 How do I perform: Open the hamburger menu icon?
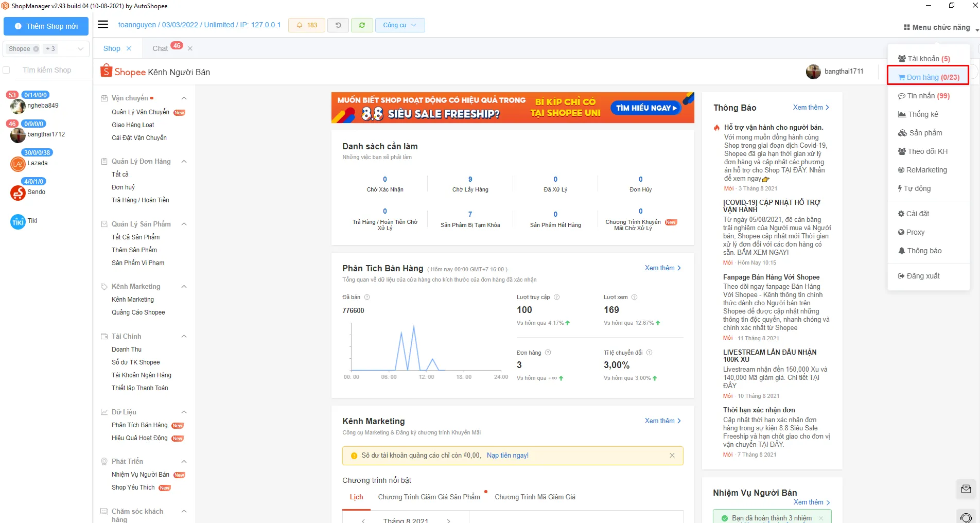[x=103, y=25]
